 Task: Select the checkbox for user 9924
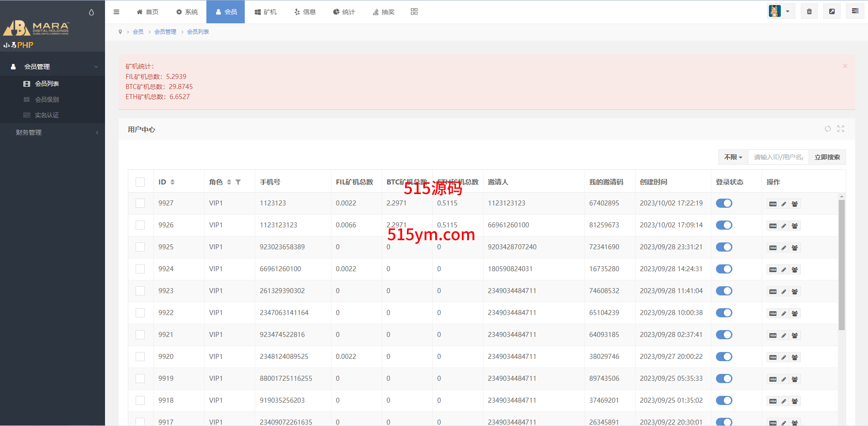[x=140, y=269]
